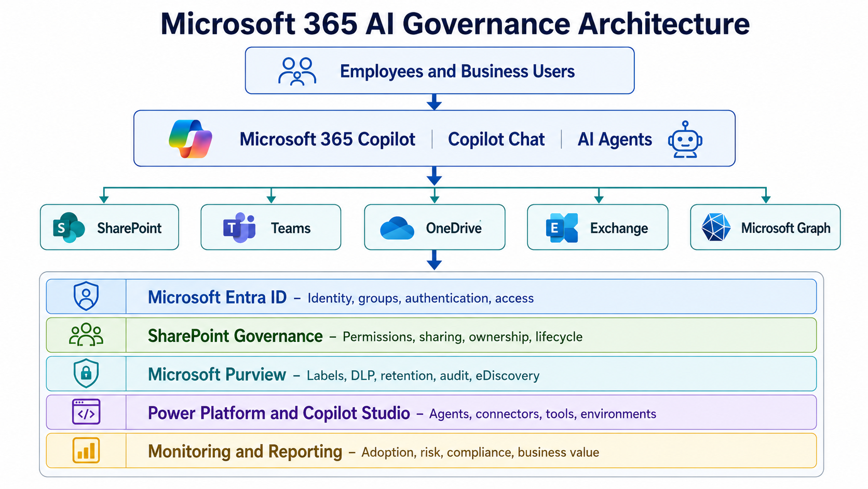868x489 pixels.
Task: Click the SharePoint logo icon
Action: [x=69, y=228]
